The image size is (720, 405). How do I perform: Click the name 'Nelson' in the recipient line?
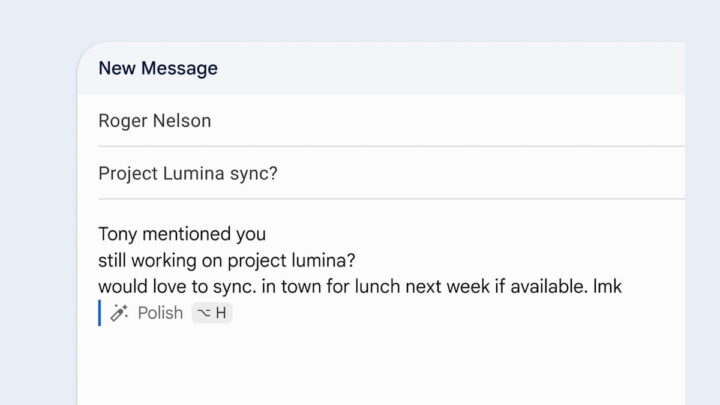182,121
